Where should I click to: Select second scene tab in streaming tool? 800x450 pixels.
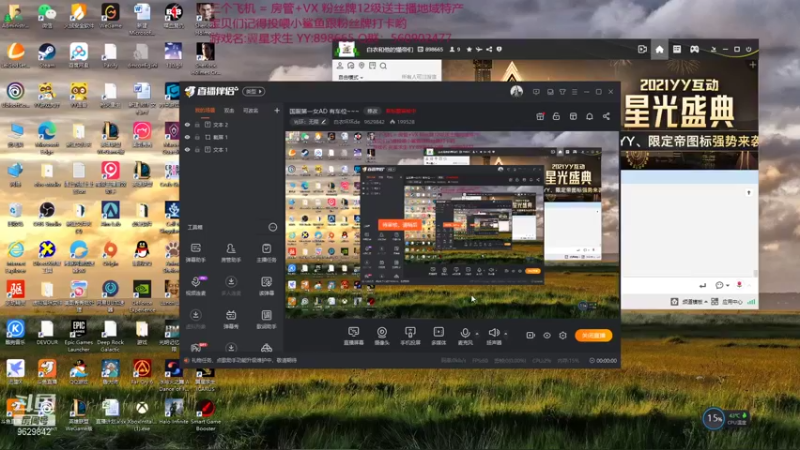229,110
